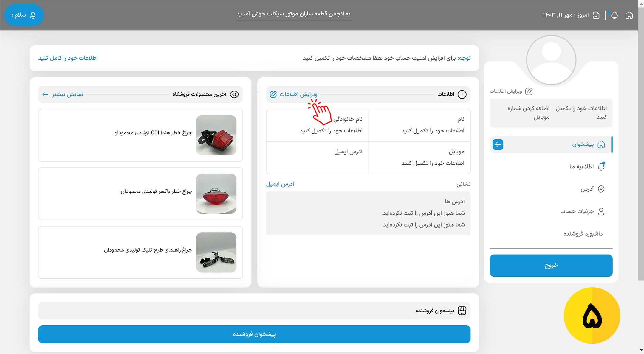Open اطلاعیه ها in sidebar menu

tap(581, 166)
